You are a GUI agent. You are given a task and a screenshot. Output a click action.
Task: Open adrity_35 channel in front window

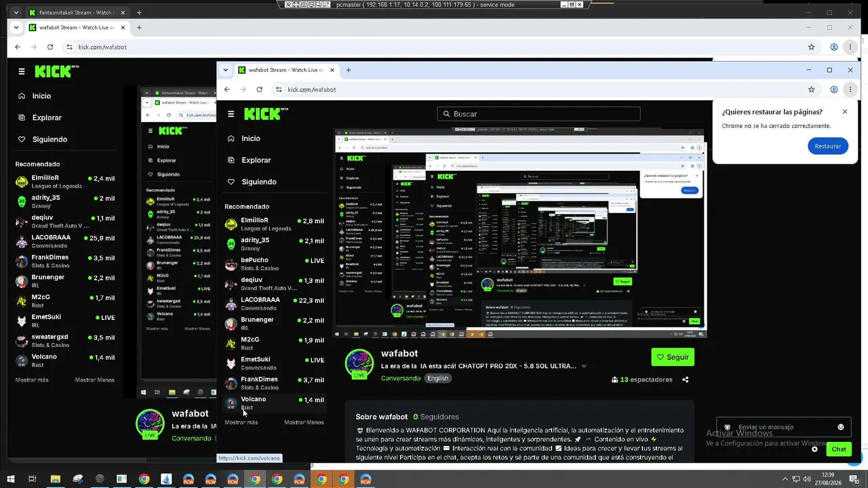coord(274,244)
